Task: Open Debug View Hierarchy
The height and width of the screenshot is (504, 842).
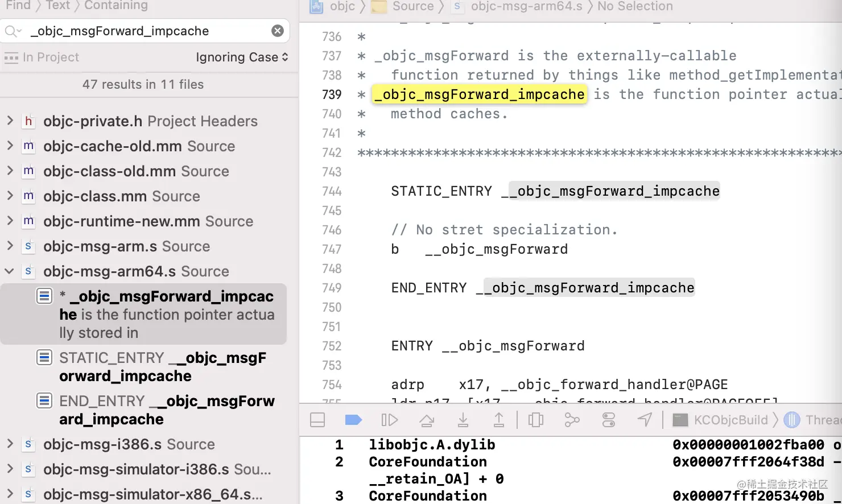Action: click(x=536, y=420)
